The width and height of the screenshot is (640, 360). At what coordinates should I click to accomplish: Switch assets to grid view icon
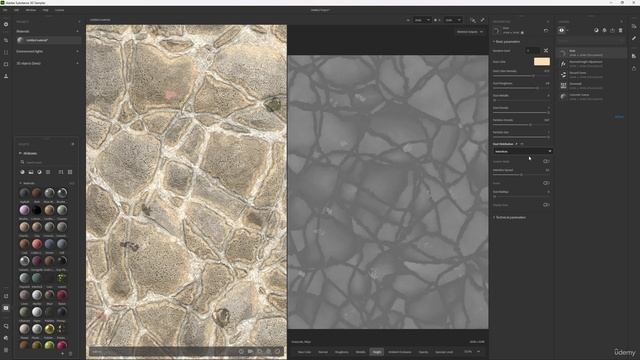pos(70,172)
